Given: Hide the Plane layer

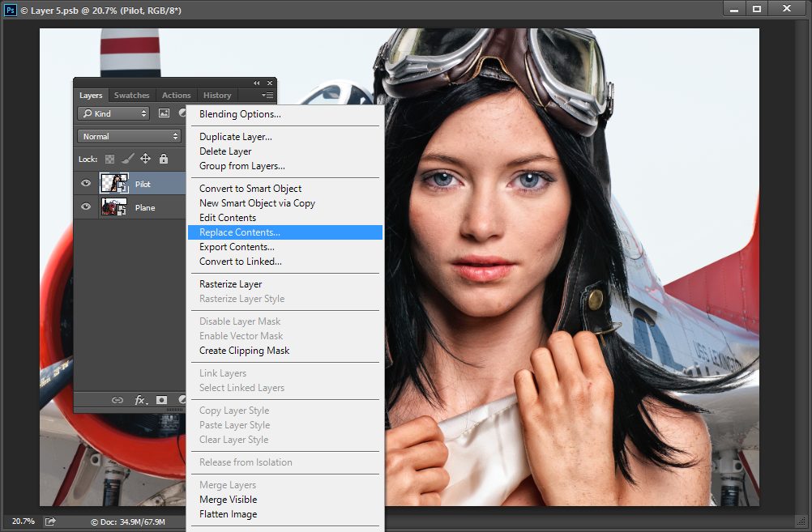Looking at the screenshot, I should [86, 206].
